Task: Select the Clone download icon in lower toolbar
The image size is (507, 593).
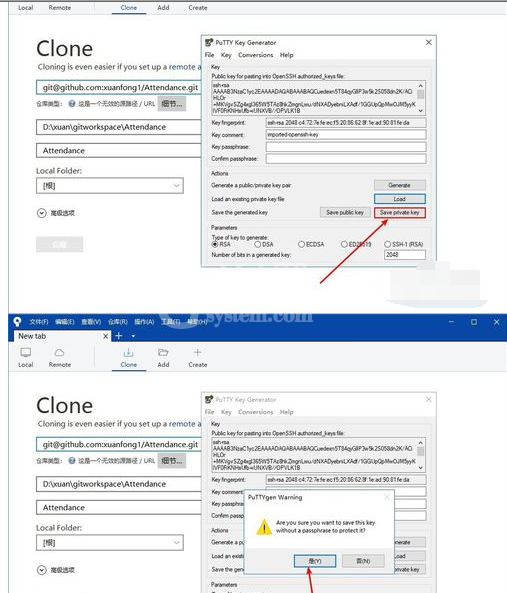Action: coord(129,352)
